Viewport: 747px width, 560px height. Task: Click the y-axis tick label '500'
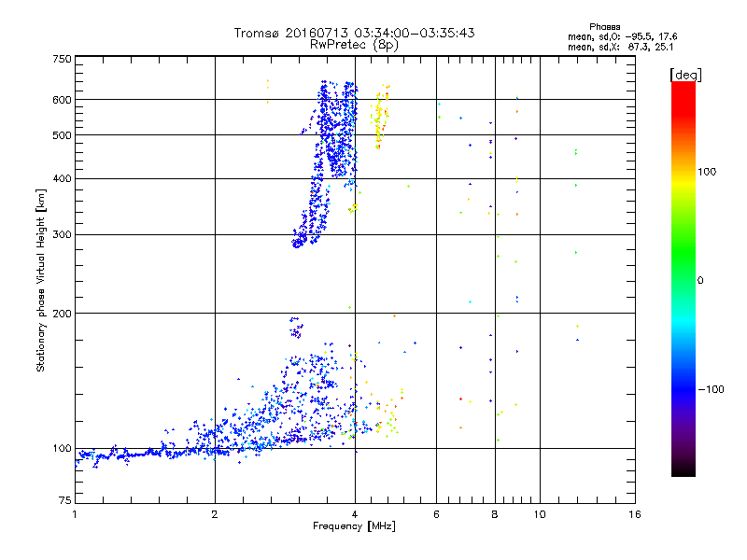[62, 135]
